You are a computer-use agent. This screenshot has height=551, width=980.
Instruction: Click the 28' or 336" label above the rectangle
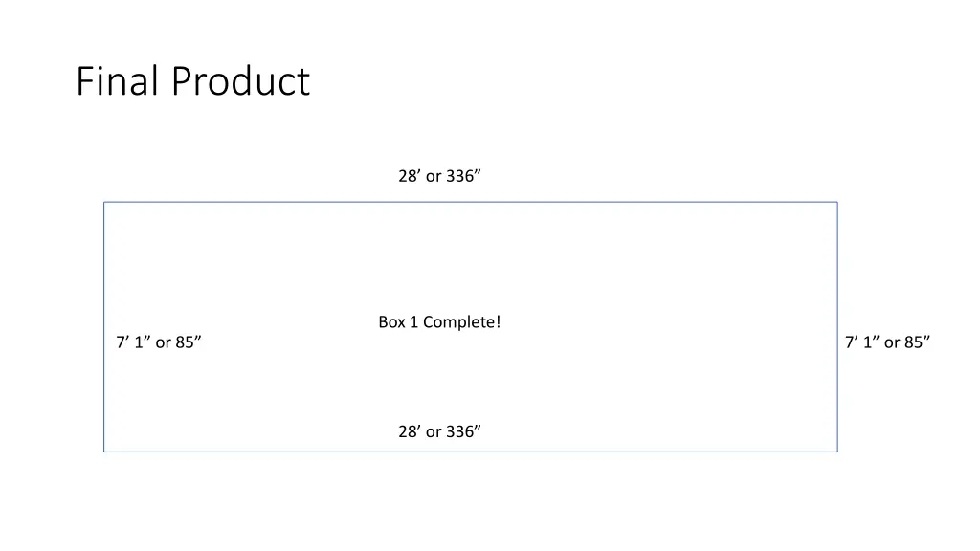[439, 176]
